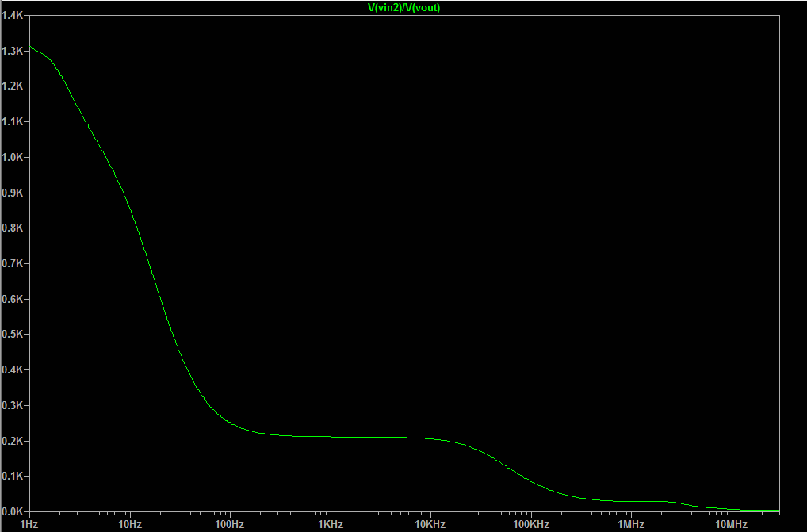Click the 1.2K y-axis label

tap(13, 86)
